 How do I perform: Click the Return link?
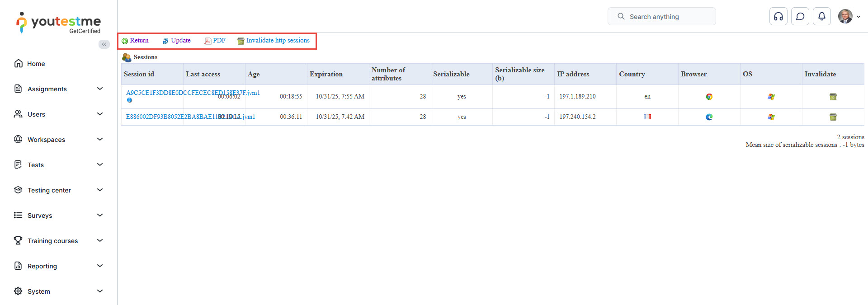139,41
